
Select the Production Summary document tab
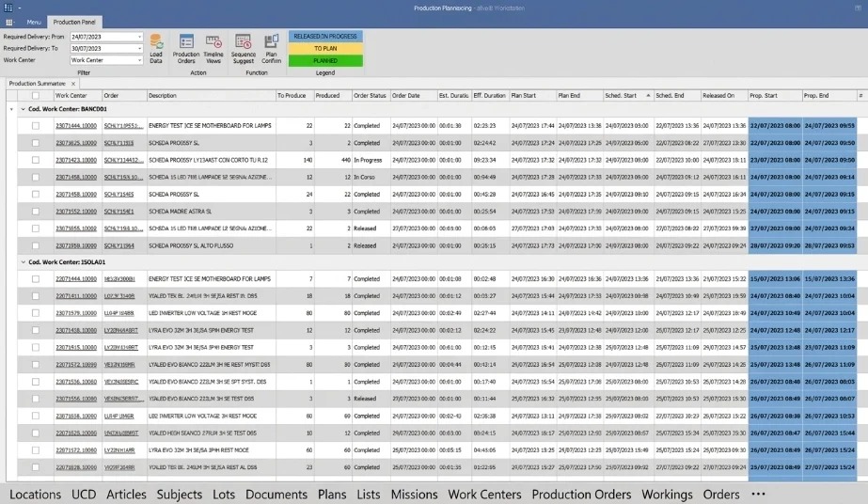[37, 84]
